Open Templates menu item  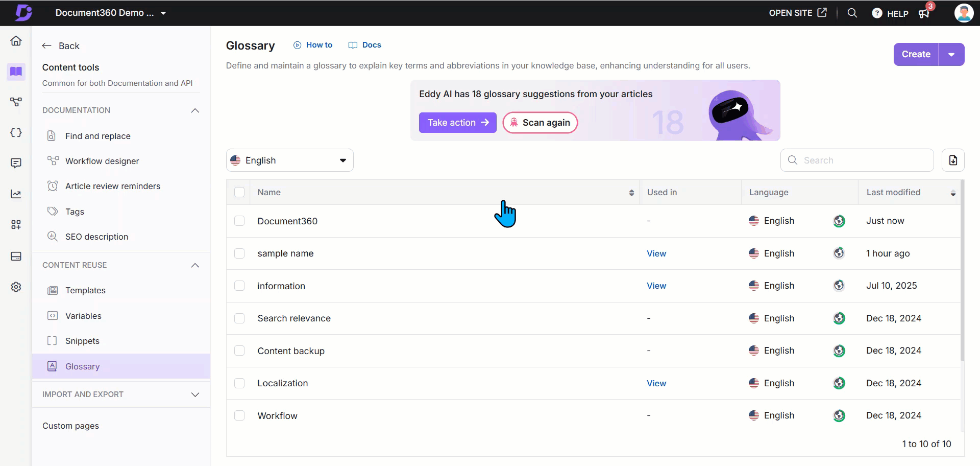(121, 290)
